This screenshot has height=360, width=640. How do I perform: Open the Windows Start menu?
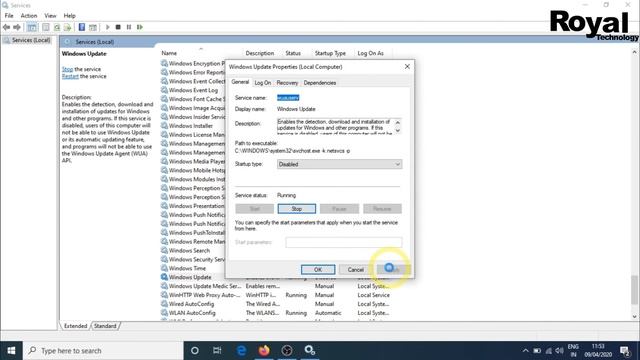(11, 351)
